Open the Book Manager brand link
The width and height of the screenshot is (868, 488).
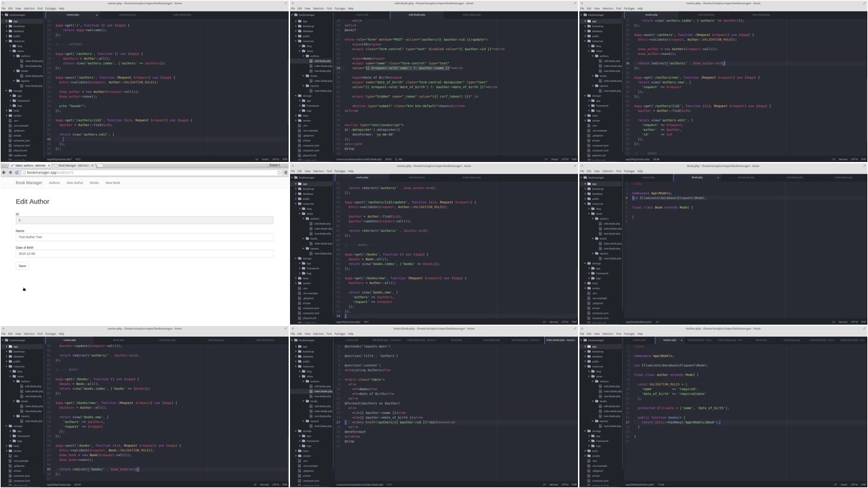click(x=29, y=183)
